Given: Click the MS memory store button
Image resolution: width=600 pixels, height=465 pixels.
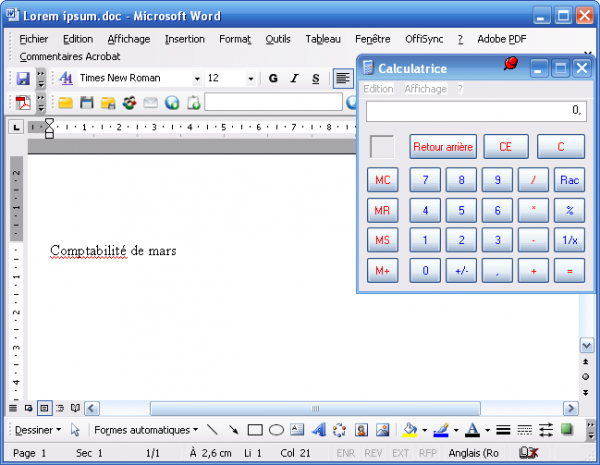Looking at the screenshot, I should 383,240.
